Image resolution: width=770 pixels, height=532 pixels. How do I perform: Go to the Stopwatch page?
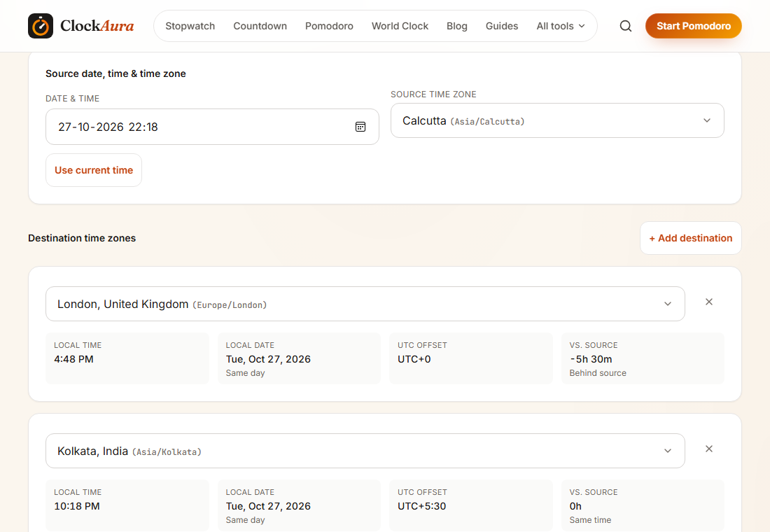tap(190, 26)
